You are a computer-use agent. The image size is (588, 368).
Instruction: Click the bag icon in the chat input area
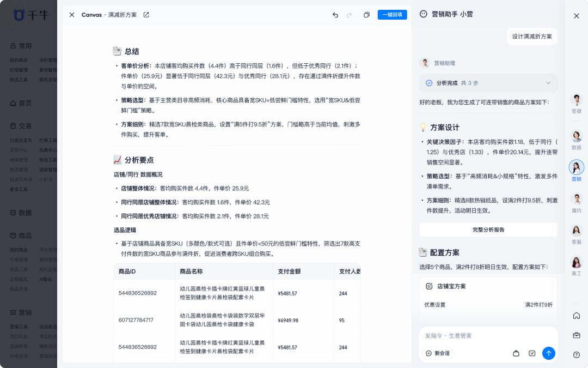coord(516,353)
